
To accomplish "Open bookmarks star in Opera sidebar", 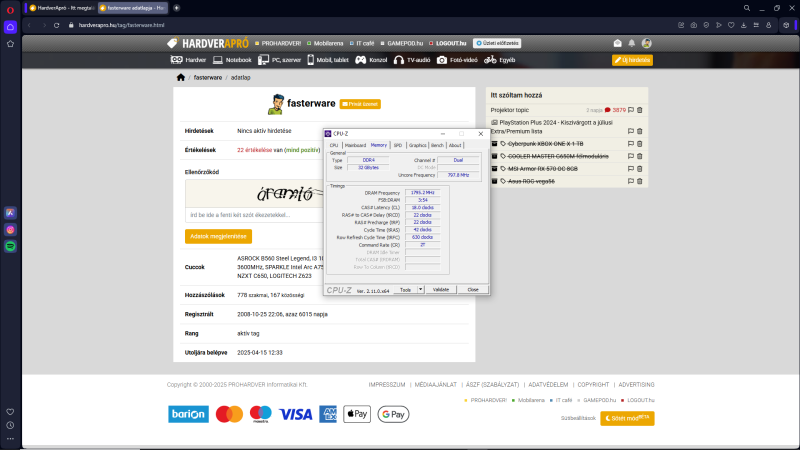I will tap(10, 44).
